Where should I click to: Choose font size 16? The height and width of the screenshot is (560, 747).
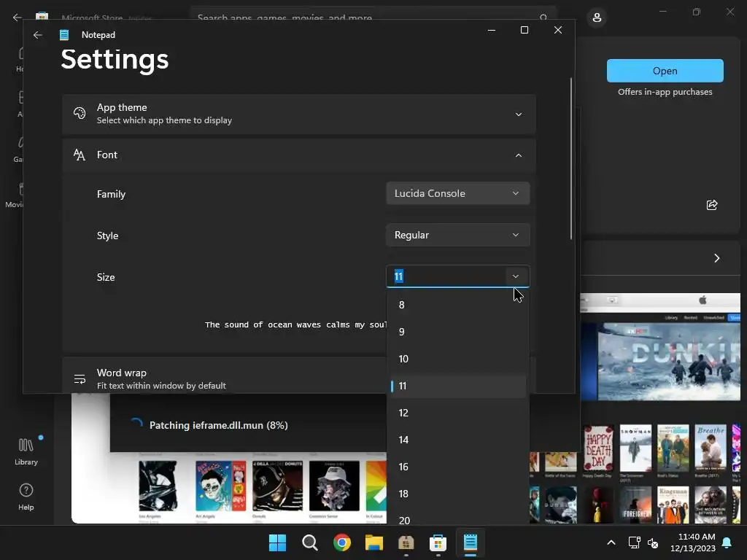pyautogui.click(x=458, y=467)
